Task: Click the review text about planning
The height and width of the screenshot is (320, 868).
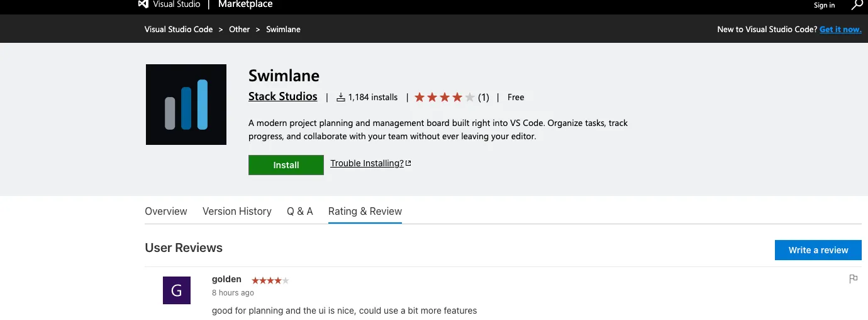Action: tap(345, 311)
